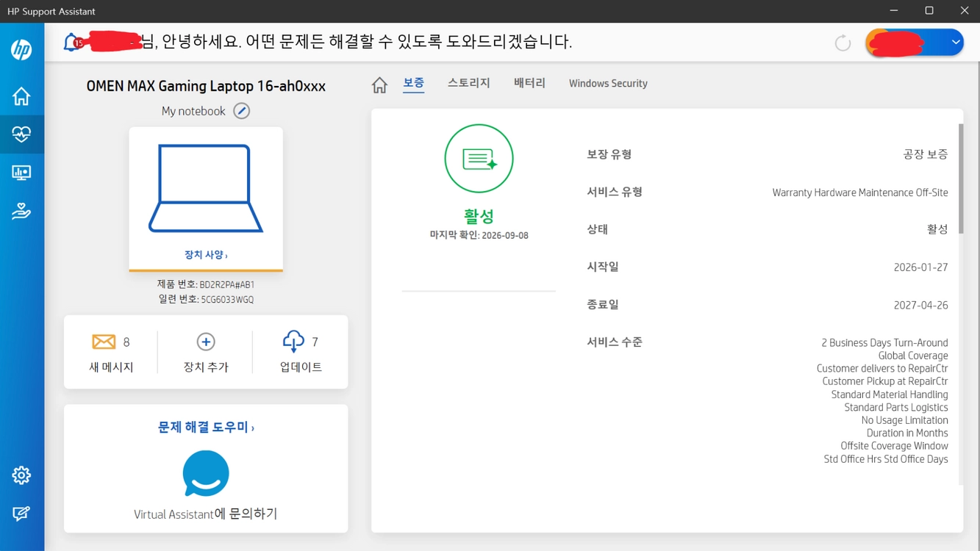Screen dimensions: 980x551
Task: Click the green warranty status icon
Action: (x=479, y=159)
